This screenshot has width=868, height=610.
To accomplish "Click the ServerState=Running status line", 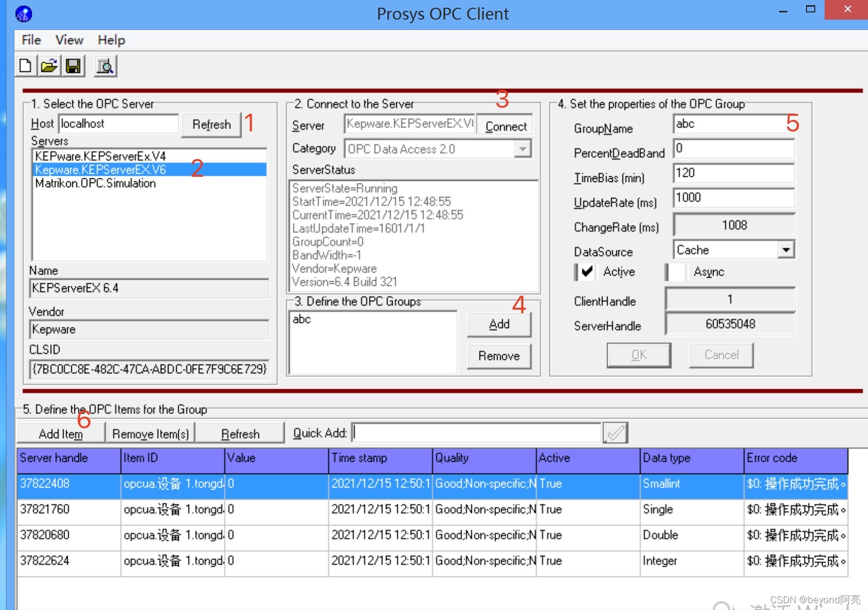I will coord(345,188).
